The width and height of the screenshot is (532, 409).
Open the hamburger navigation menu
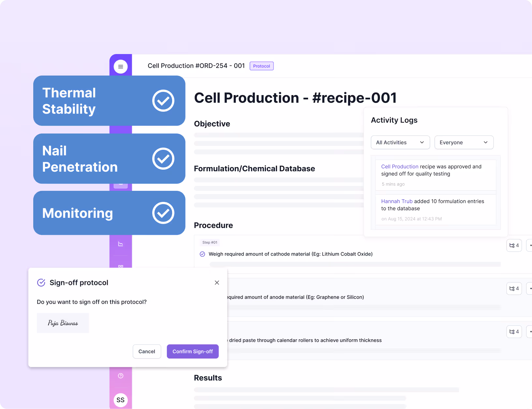tap(121, 66)
